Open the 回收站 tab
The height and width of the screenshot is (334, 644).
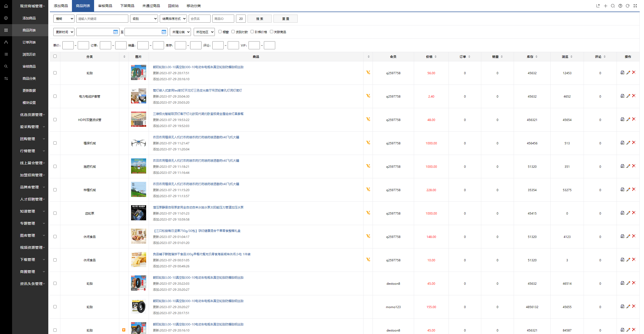[x=173, y=6]
